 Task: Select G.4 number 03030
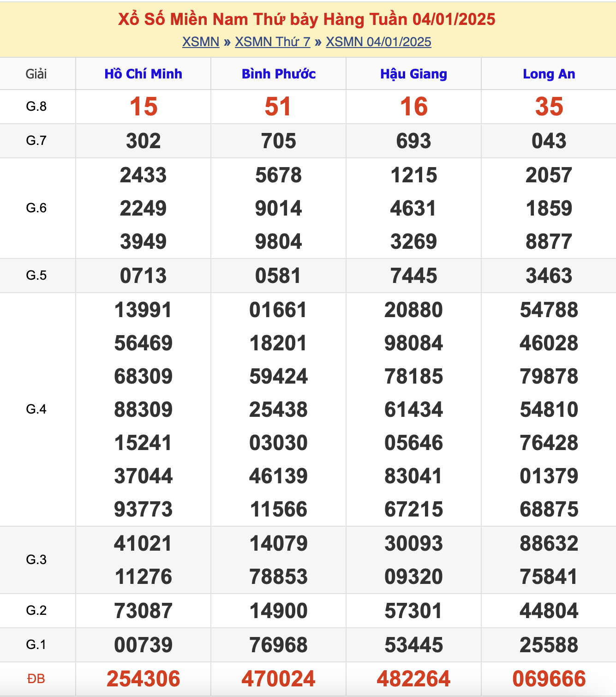click(279, 443)
